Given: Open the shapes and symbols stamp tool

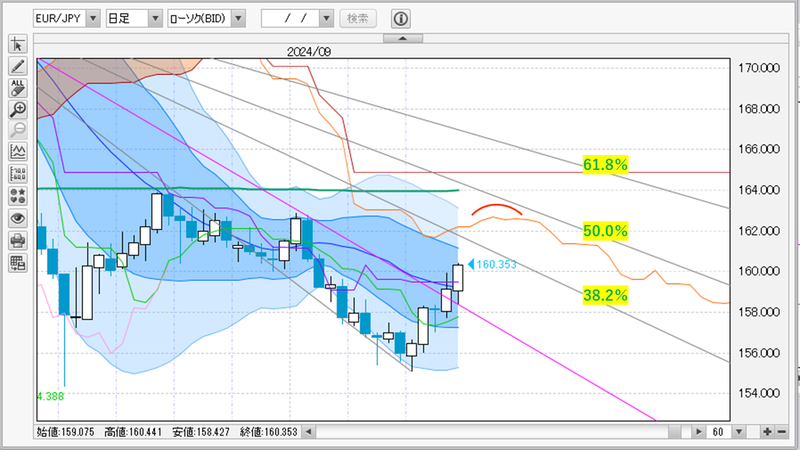Looking at the screenshot, I should (x=18, y=196).
